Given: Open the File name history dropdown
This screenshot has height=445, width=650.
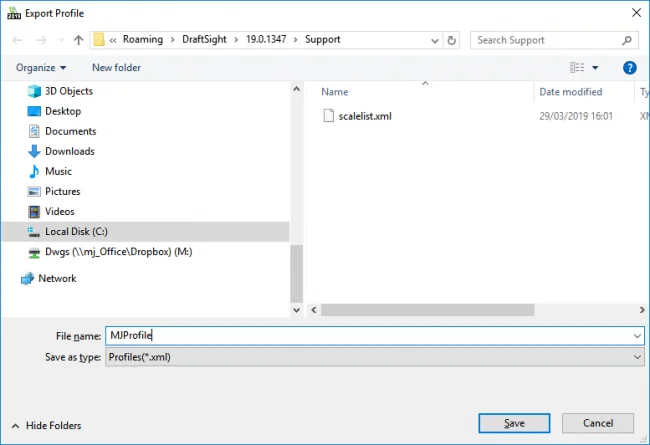Looking at the screenshot, I should click(x=637, y=336).
